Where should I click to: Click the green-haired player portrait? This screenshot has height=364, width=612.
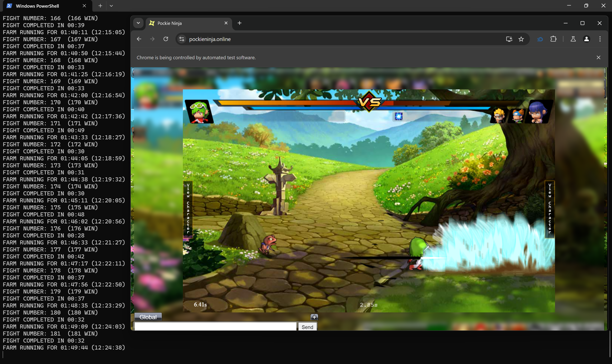(x=199, y=112)
